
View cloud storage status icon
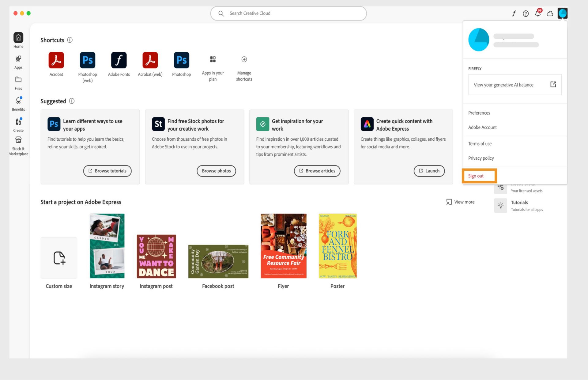(x=550, y=13)
